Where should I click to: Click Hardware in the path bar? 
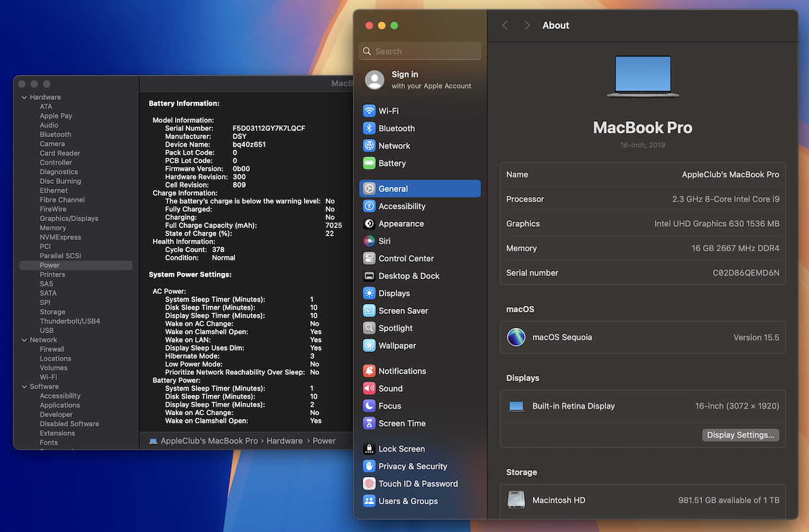tap(284, 441)
